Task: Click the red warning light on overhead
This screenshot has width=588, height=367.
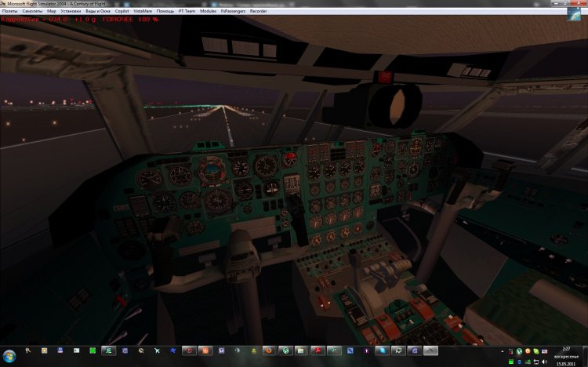Action: tap(386, 76)
